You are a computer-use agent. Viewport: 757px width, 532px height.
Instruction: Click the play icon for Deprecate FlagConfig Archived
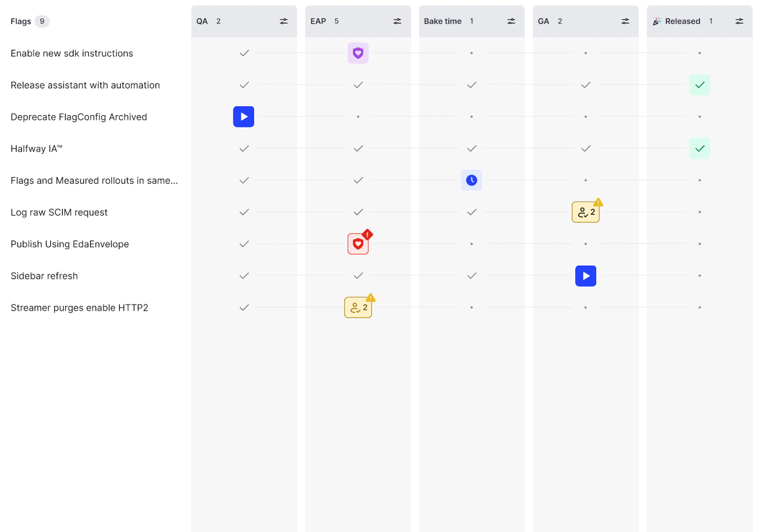[x=244, y=116]
